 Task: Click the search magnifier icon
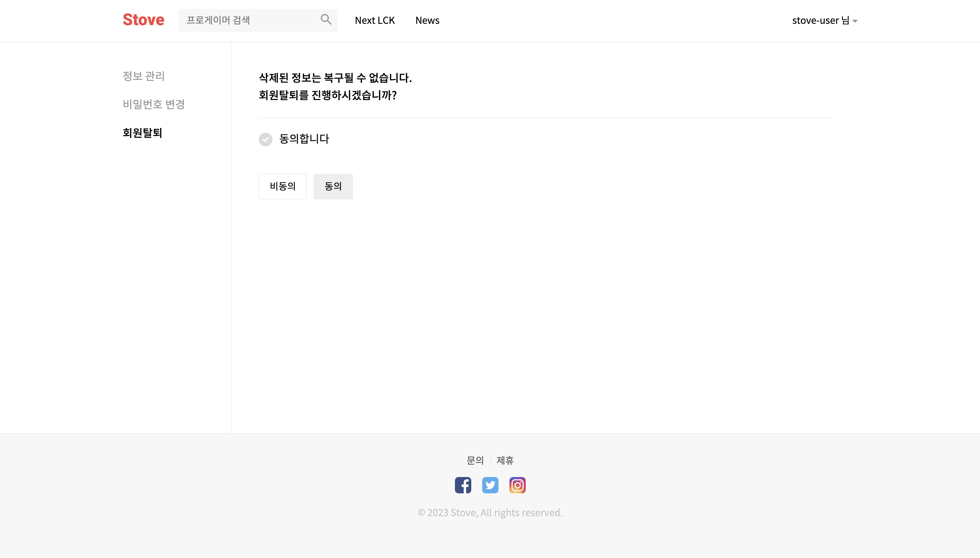[x=326, y=19]
